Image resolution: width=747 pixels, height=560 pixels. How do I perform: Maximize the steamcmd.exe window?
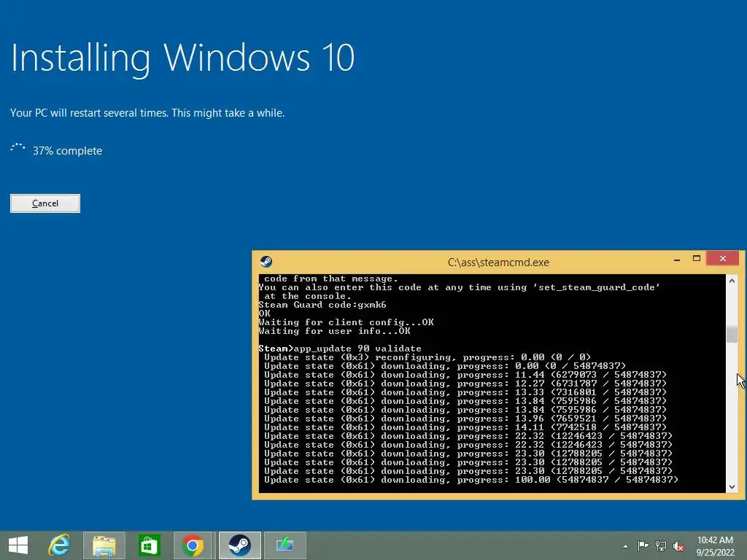(x=697, y=259)
